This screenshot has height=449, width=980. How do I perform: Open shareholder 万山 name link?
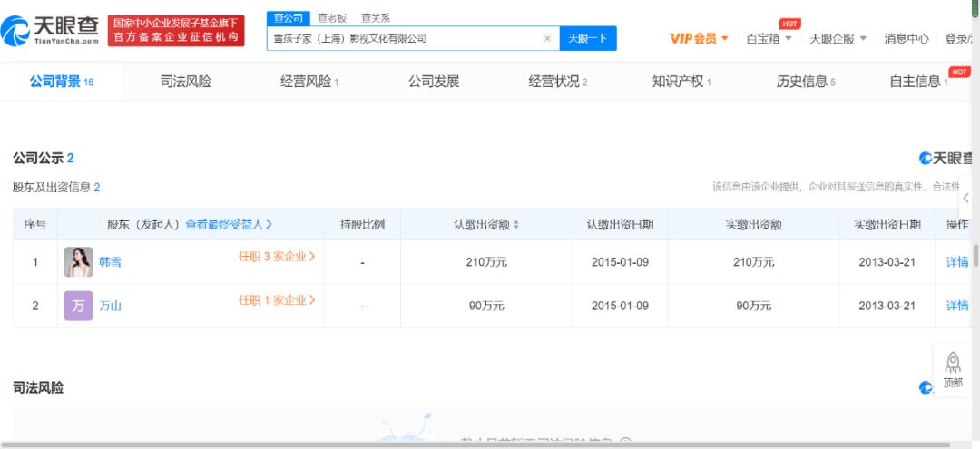[x=111, y=306]
